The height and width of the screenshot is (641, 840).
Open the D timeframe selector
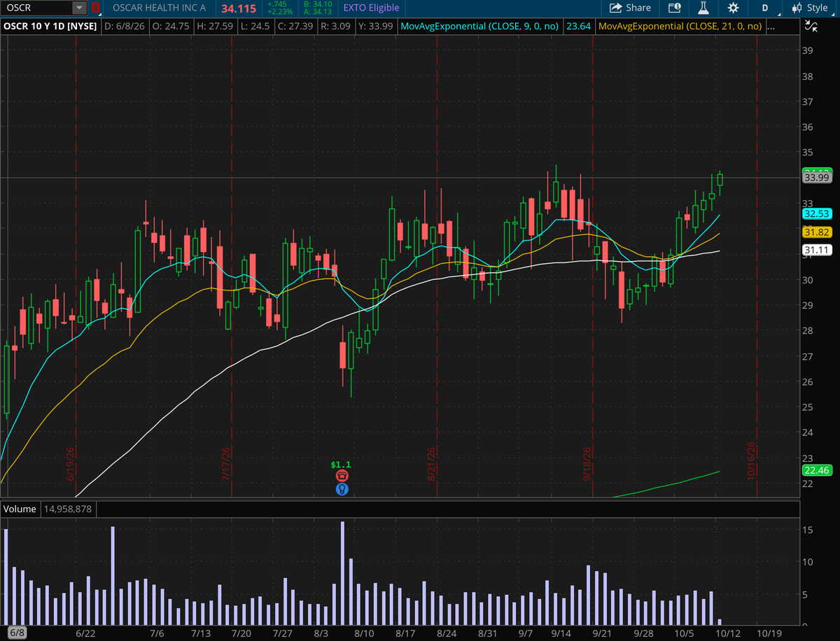pos(765,8)
